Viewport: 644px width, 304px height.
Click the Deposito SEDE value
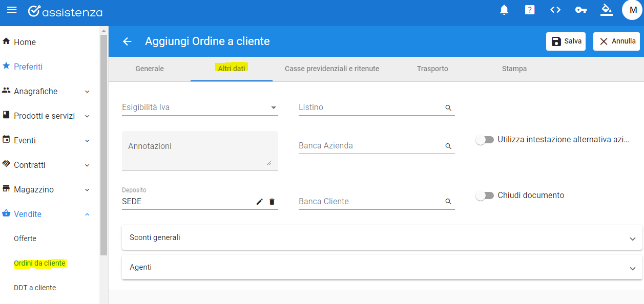click(132, 202)
